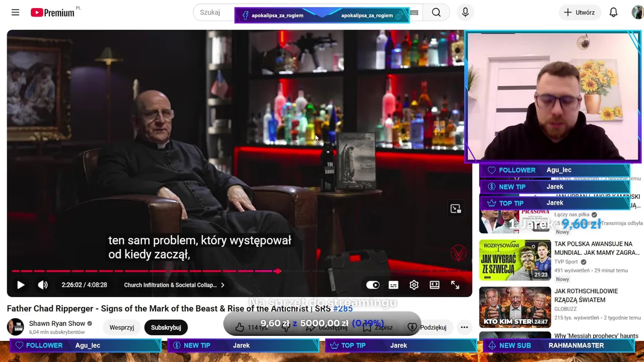
Task: Open 'TAK POLSKA AWANSUJE NA MUNDIAL' video thumbnail
Action: pyautogui.click(x=515, y=260)
